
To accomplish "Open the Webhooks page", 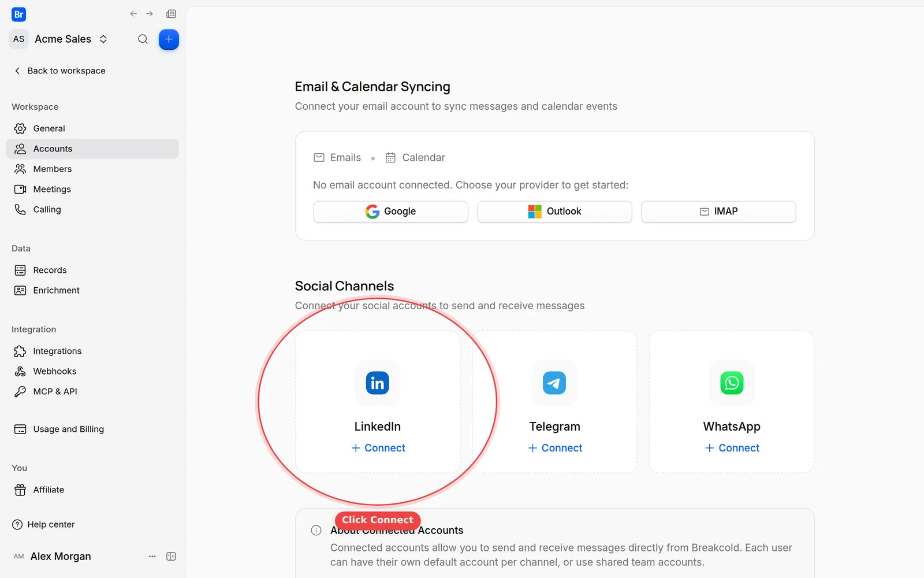I will click(x=92, y=371).
